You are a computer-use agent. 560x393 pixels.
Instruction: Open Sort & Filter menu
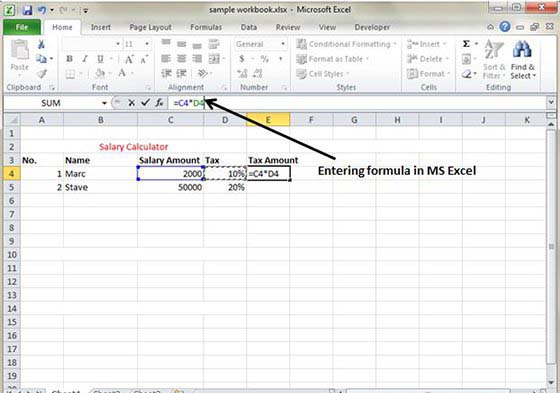click(x=494, y=59)
